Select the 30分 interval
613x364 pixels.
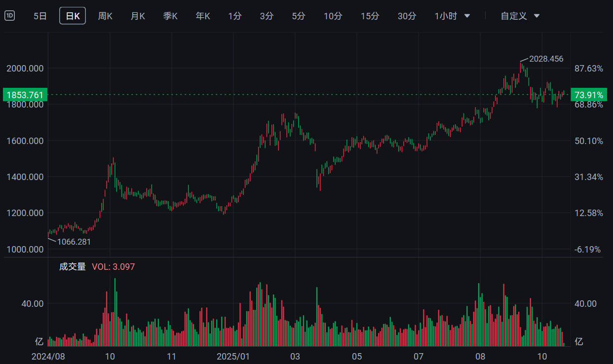(x=407, y=16)
